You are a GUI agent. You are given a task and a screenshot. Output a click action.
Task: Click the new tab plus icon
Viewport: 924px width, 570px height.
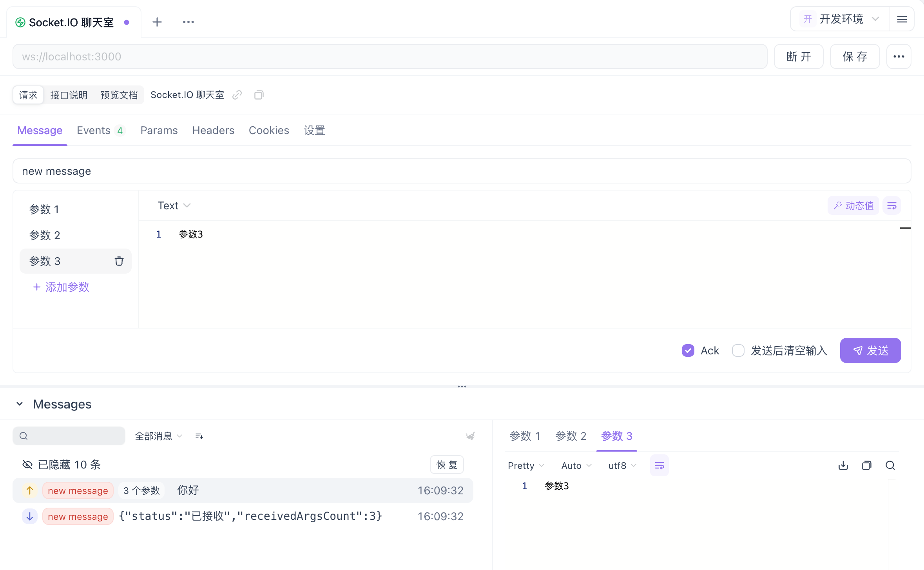(157, 22)
